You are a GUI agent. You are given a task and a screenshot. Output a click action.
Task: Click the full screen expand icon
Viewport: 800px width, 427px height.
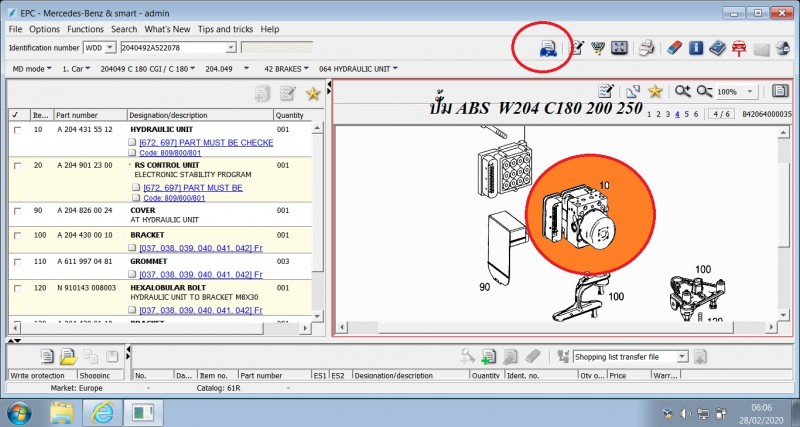[x=619, y=48]
